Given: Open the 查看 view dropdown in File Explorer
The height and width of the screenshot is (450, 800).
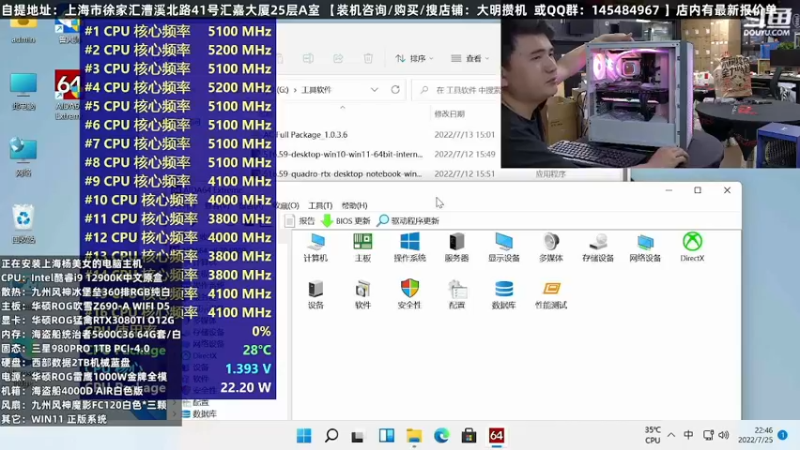Looking at the screenshot, I should (x=470, y=59).
